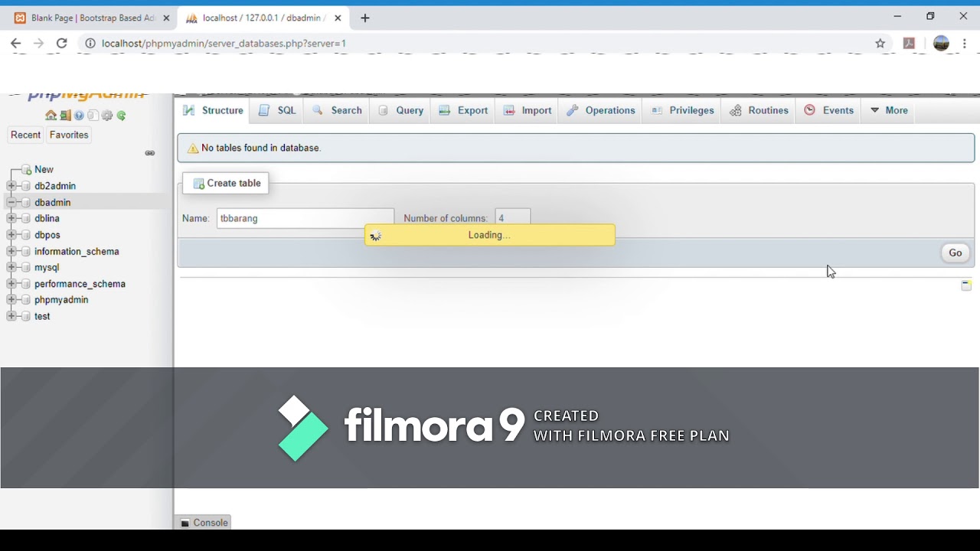Open navigation panel settings gear icon

point(107,116)
